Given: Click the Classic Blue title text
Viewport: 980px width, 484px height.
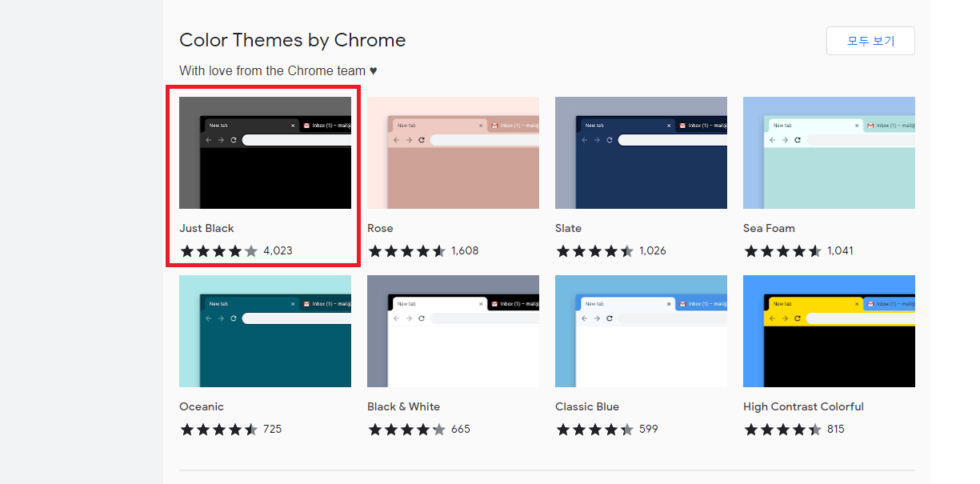Looking at the screenshot, I should pyautogui.click(x=587, y=406).
